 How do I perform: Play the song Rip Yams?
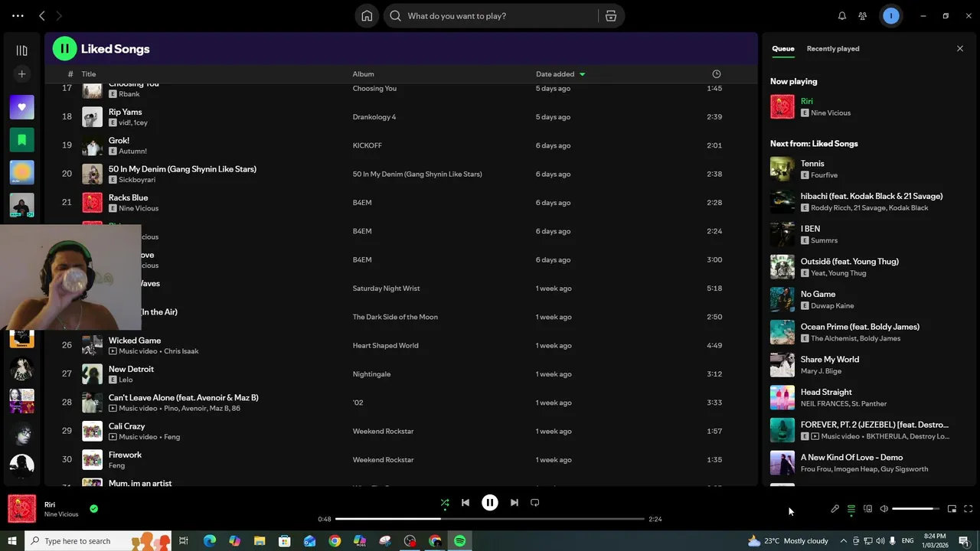[x=125, y=112]
